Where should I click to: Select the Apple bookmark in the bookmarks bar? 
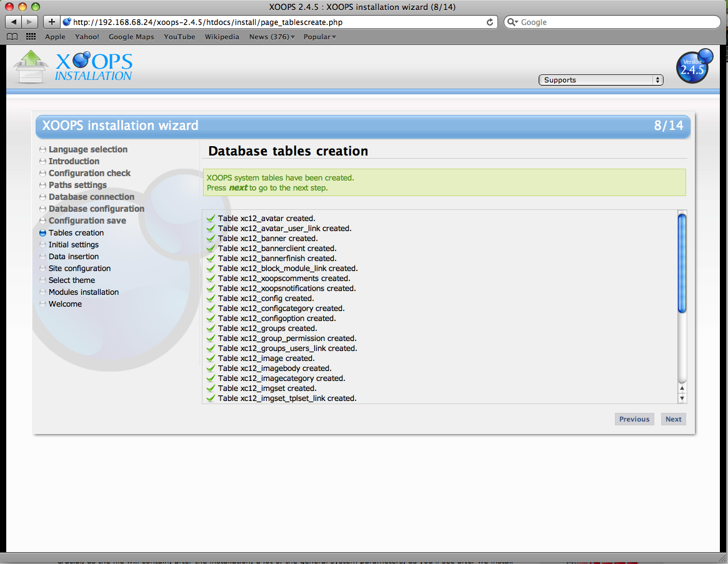(55, 37)
